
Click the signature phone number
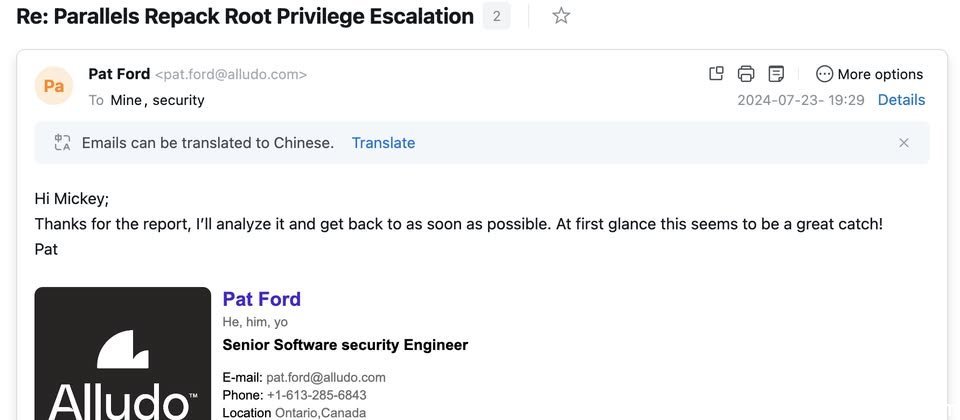317,395
